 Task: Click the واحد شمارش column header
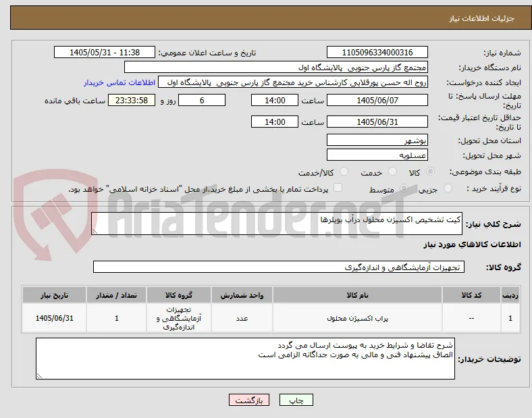(x=242, y=295)
